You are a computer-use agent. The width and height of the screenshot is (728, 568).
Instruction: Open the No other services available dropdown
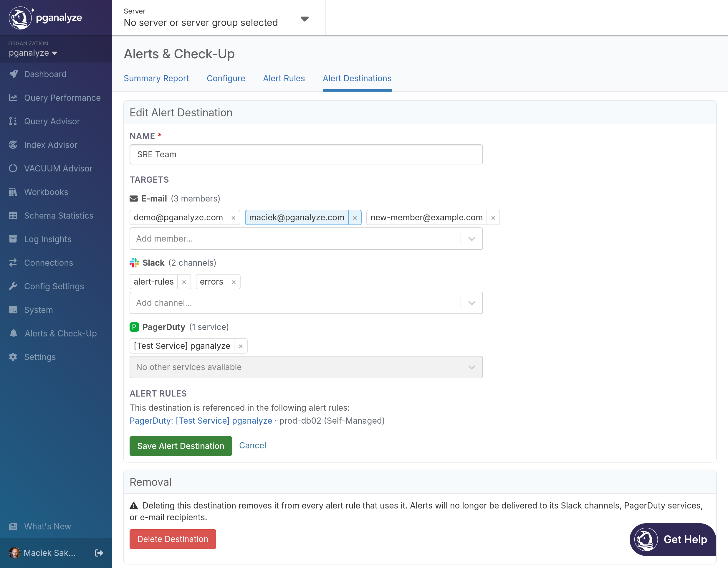coord(306,367)
